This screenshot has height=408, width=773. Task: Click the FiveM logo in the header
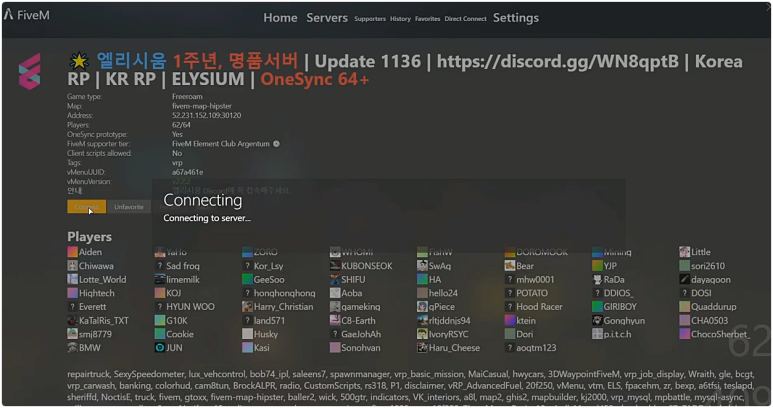[27, 15]
